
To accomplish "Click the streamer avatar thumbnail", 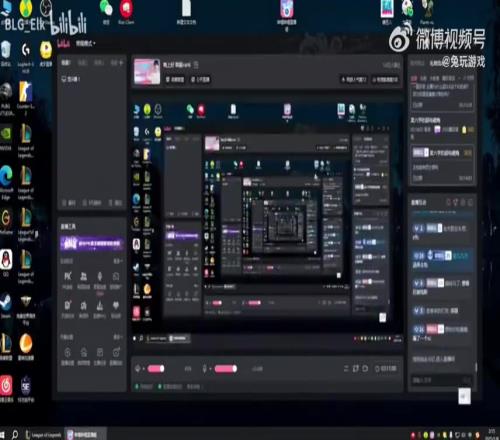I will pos(147,71).
